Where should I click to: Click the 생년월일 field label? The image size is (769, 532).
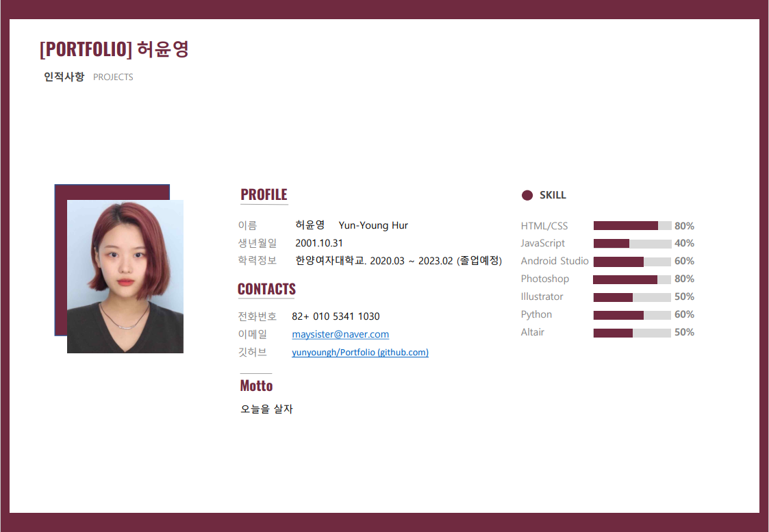click(x=257, y=242)
